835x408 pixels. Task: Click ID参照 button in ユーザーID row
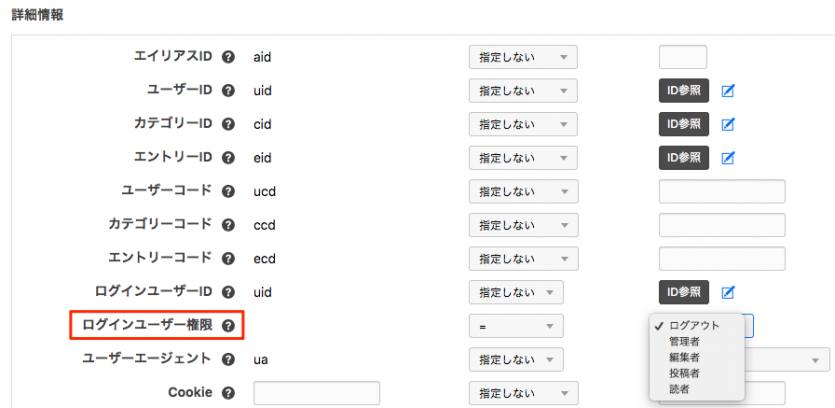(684, 91)
